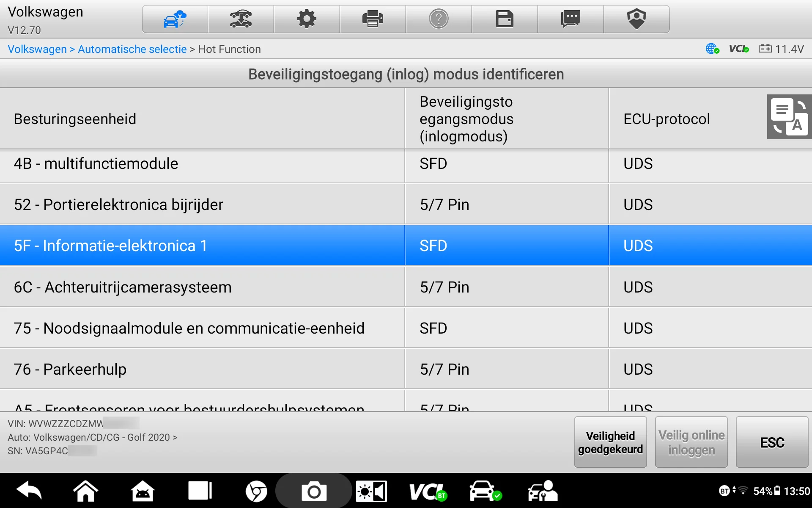Click Veiligheid goedgekeurd button
Viewport: 812px width, 508px height.
(x=611, y=442)
